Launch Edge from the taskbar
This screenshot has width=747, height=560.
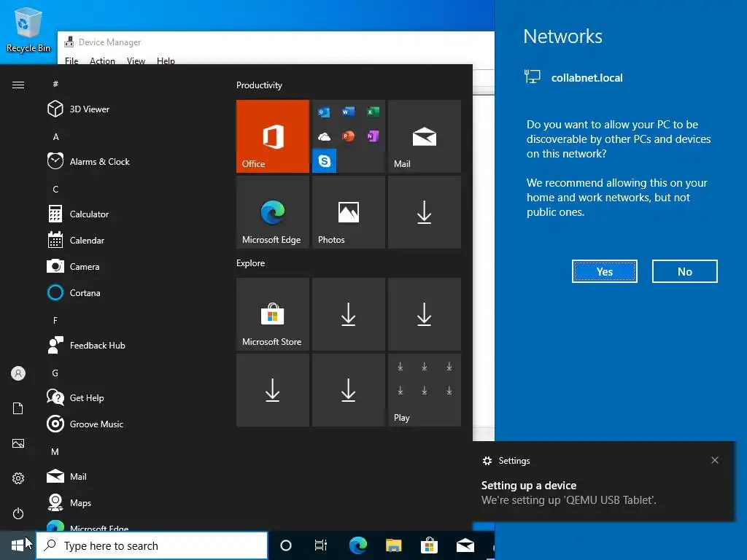pos(357,545)
